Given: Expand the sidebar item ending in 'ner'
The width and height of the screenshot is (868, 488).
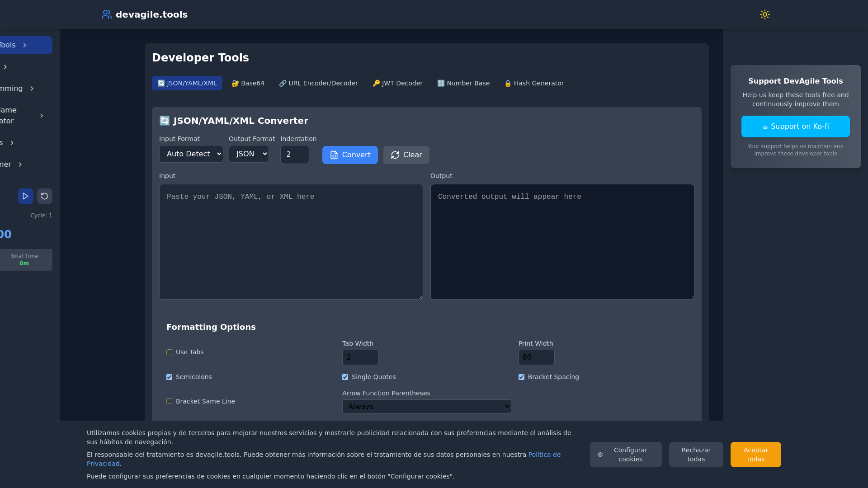Looking at the screenshot, I should pyautogui.click(x=20, y=164).
